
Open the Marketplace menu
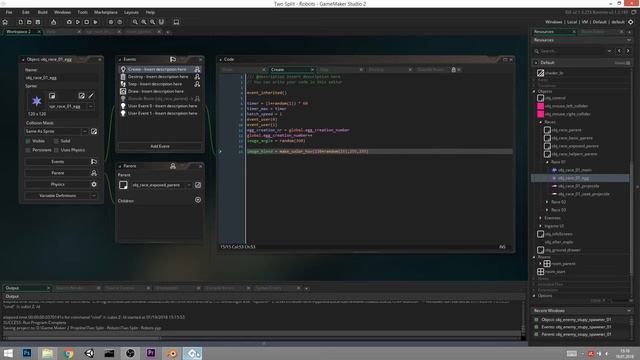[x=106, y=12]
